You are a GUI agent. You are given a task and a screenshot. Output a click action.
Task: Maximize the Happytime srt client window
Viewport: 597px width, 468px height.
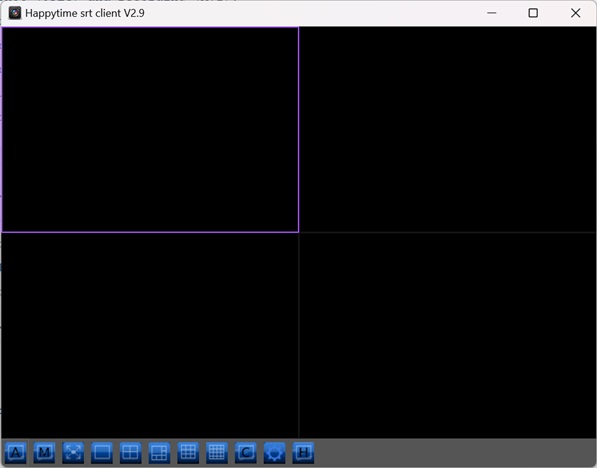click(x=533, y=13)
